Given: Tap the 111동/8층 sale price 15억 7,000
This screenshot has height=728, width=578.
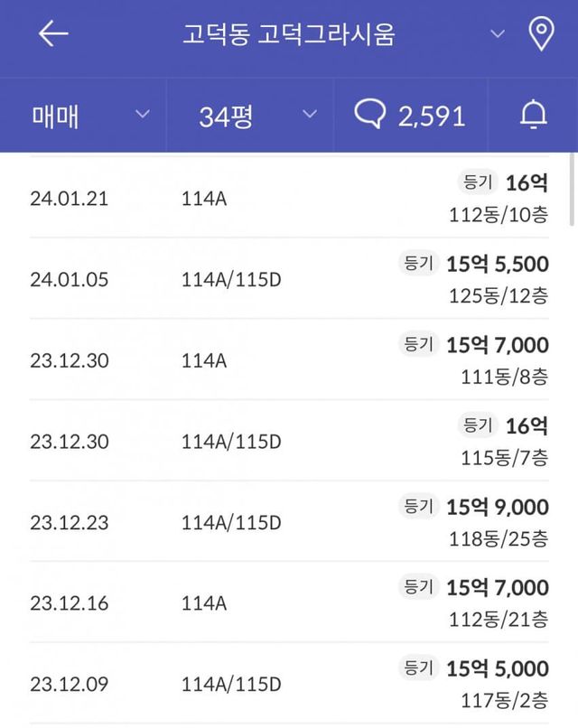Looking at the screenshot, I should pyautogui.click(x=497, y=345).
